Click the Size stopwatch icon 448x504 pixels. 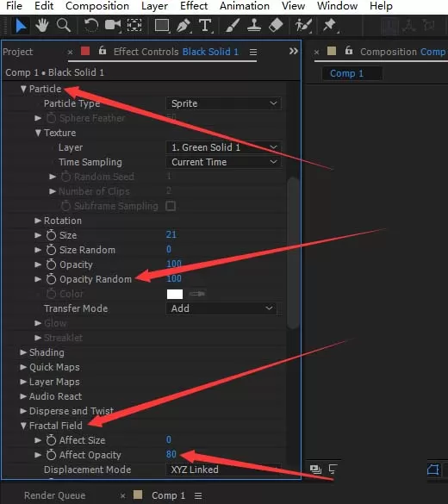(51, 235)
